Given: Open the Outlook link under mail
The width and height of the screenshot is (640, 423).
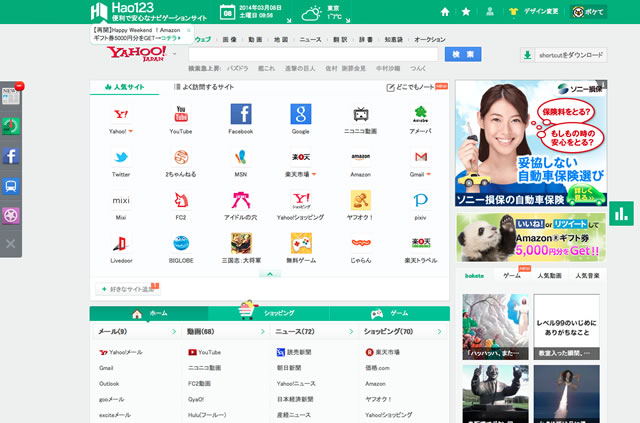Looking at the screenshot, I should coord(109,384).
